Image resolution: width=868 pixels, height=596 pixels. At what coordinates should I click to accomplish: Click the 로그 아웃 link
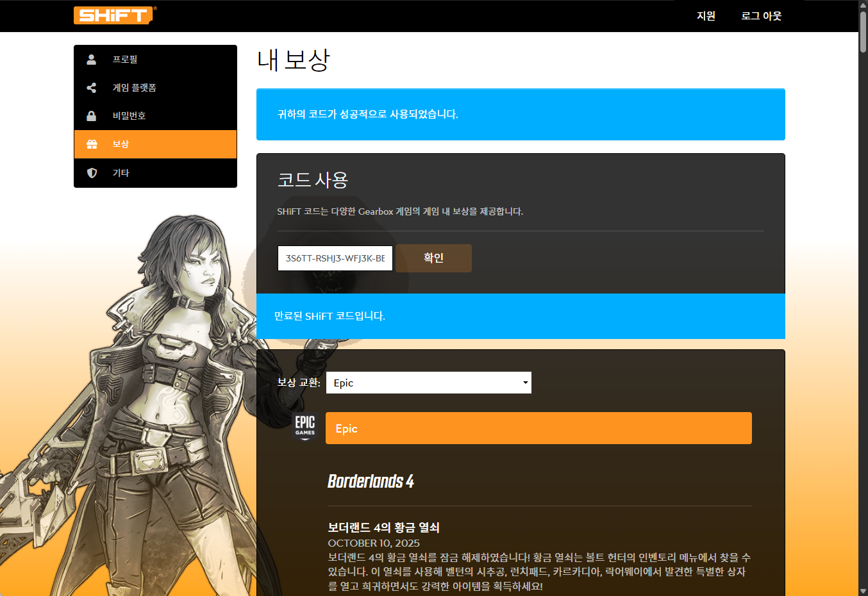click(x=762, y=16)
